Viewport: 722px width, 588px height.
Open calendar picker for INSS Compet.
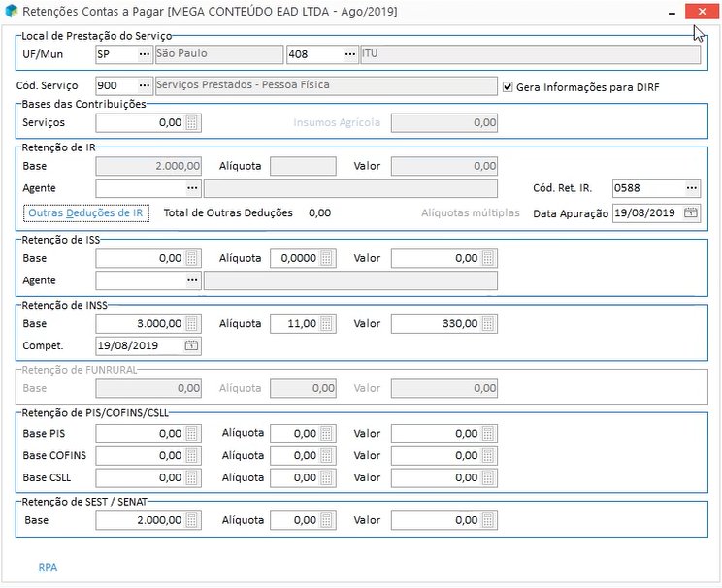click(x=192, y=345)
